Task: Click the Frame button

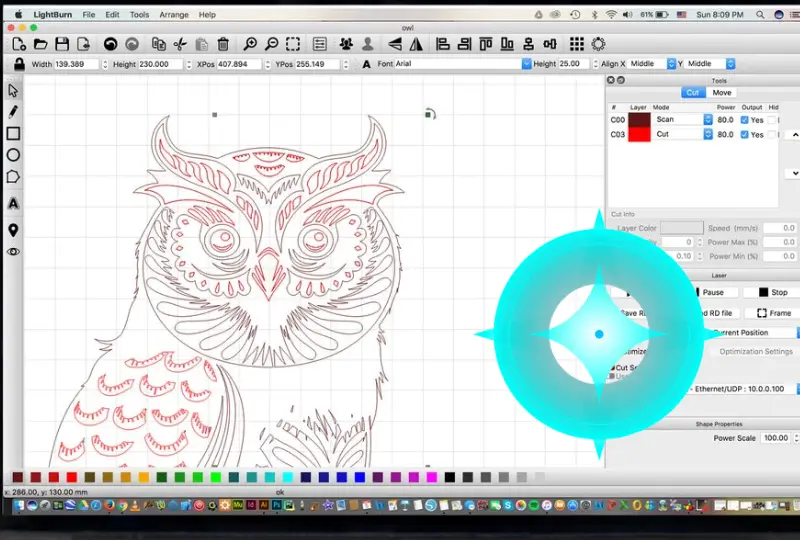Action: pos(773,313)
